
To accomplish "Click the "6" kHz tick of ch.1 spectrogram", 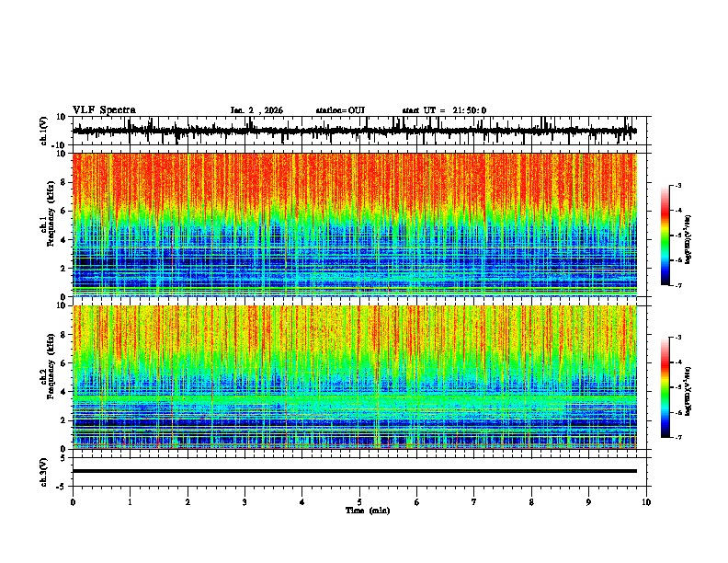I will [63, 211].
